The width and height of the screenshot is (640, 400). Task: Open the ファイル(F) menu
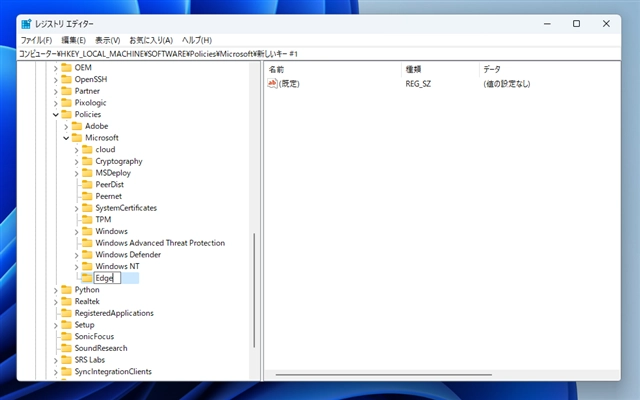(36, 40)
